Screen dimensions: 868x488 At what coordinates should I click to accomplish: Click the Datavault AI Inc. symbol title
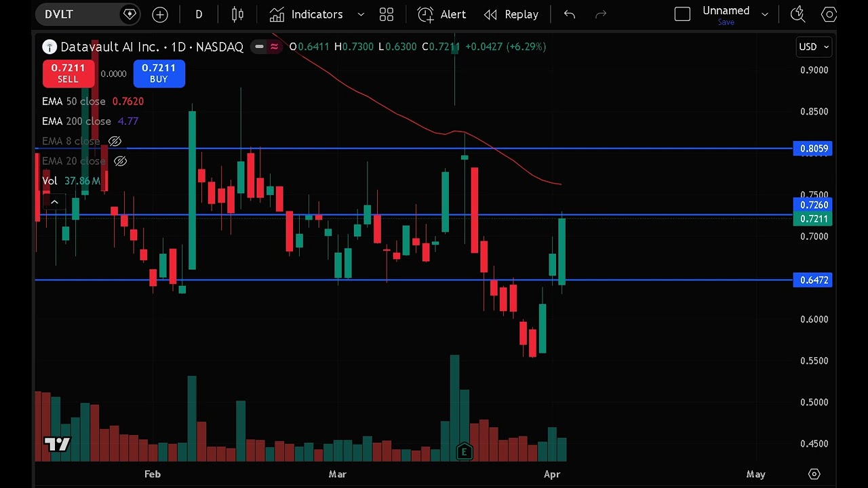[152, 47]
